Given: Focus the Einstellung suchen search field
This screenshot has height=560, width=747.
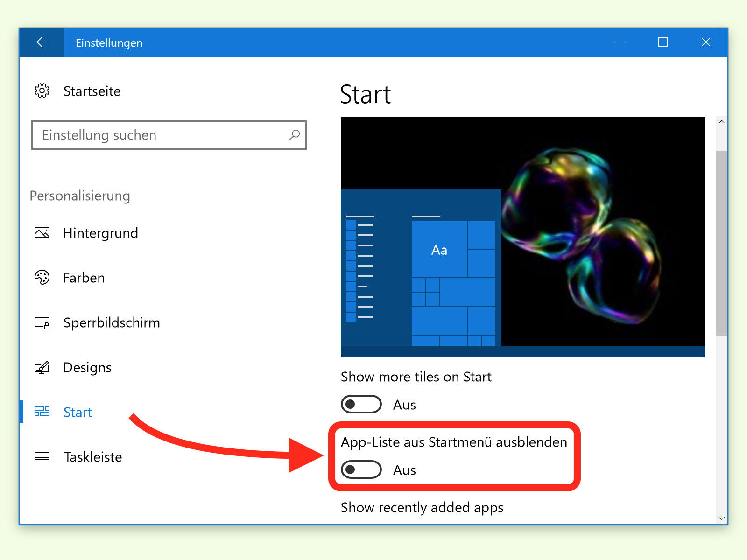Looking at the screenshot, I should tap(169, 135).
